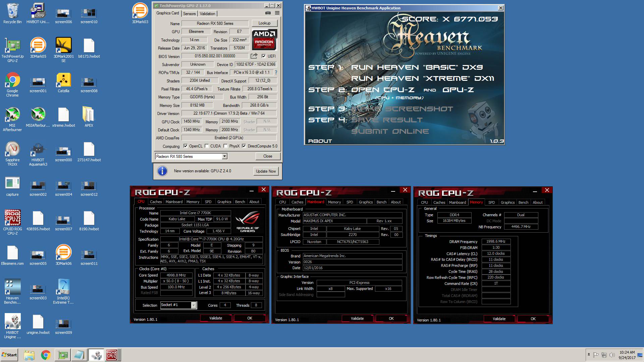Open the 3DMark2001 SE desktop shortcut
This screenshot has height=362, width=644.
click(x=63, y=50)
